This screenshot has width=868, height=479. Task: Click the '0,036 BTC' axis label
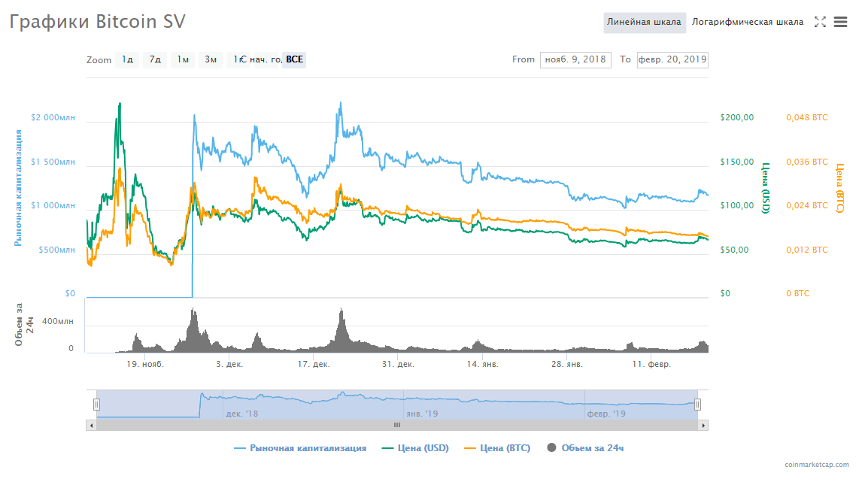[x=807, y=162]
